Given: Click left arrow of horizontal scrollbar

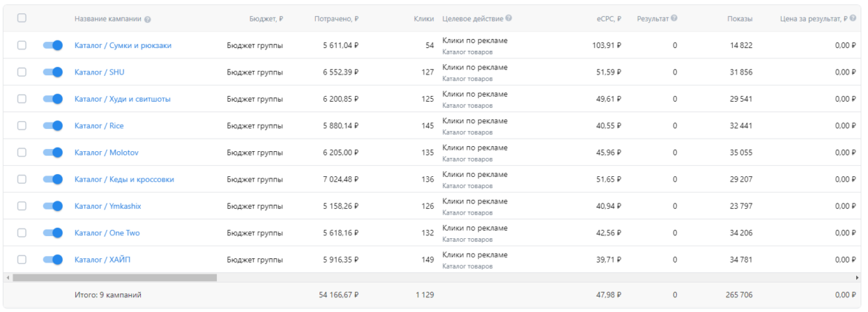Looking at the screenshot, I should 8,278.
